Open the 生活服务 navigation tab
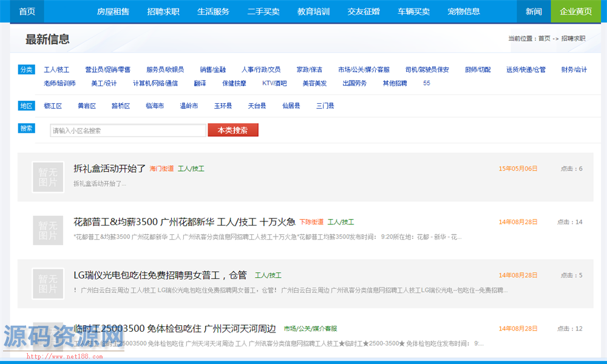This screenshot has width=607, height=364. coord(213,12)
